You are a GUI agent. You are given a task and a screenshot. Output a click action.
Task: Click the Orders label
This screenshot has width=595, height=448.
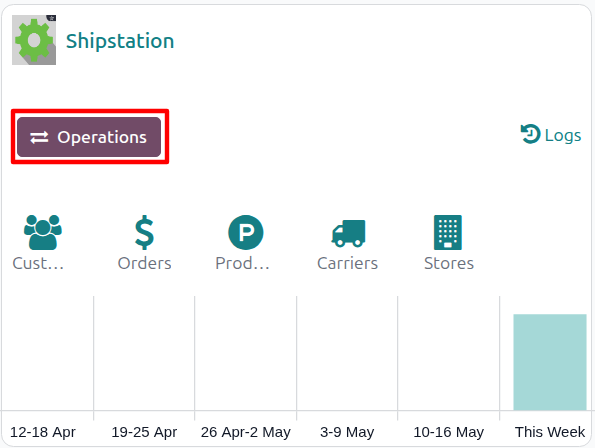[145, 263]
